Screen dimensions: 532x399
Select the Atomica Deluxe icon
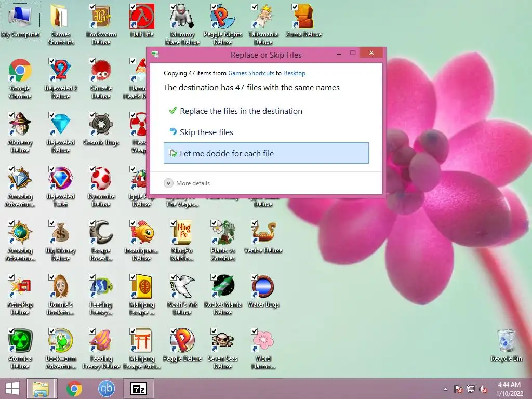point(20,341)
